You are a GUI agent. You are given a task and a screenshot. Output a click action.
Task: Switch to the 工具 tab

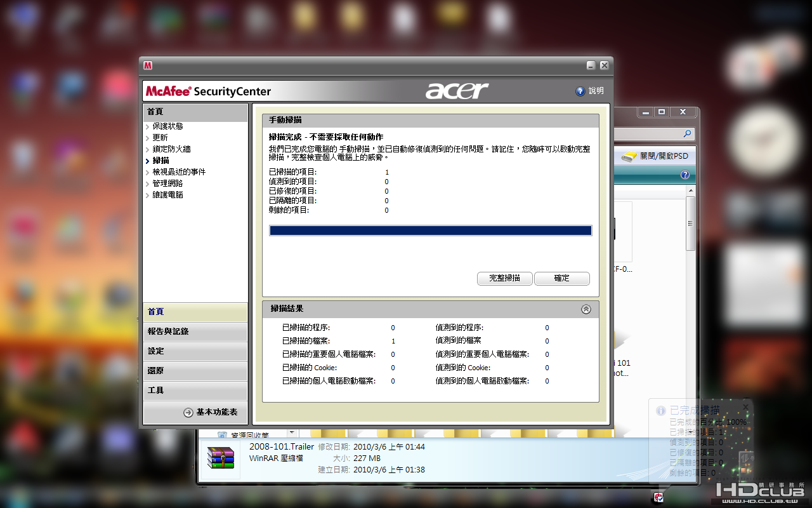[195, 391]
